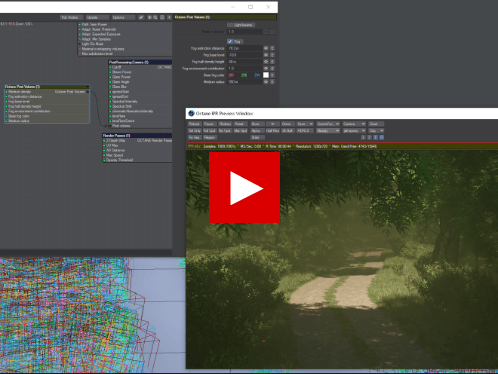Viewport: 498px width, 374px height.
Task: Click the Octane logo in the IPR window title
Action: (191, 113)
